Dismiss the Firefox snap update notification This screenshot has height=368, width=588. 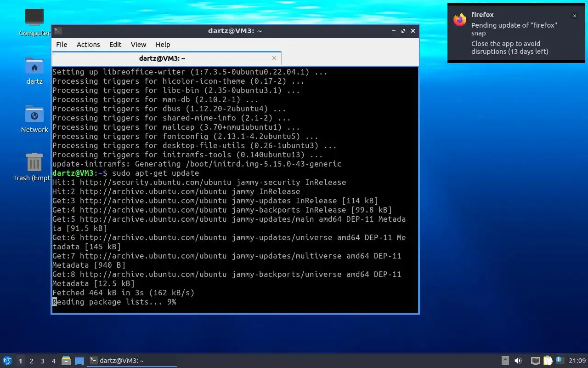574,16
